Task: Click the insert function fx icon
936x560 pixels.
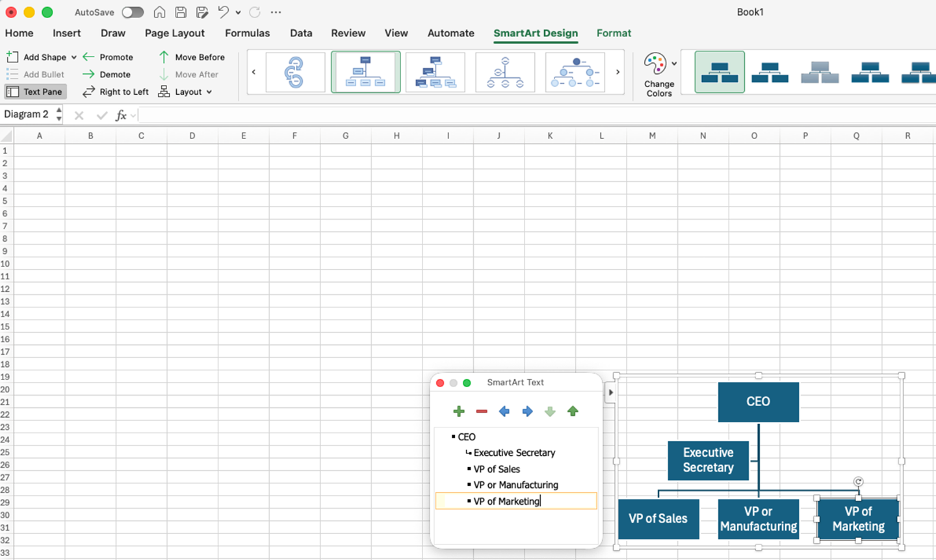Action: tap(121, 115)
